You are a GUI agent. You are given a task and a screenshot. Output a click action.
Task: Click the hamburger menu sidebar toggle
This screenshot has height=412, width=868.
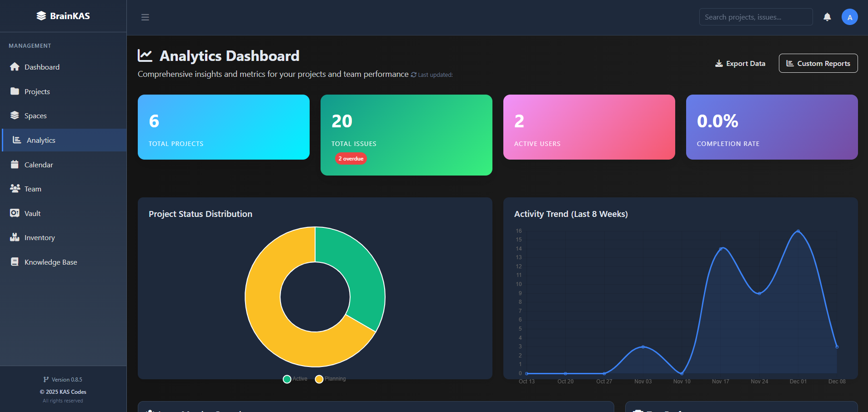(145, 17)
